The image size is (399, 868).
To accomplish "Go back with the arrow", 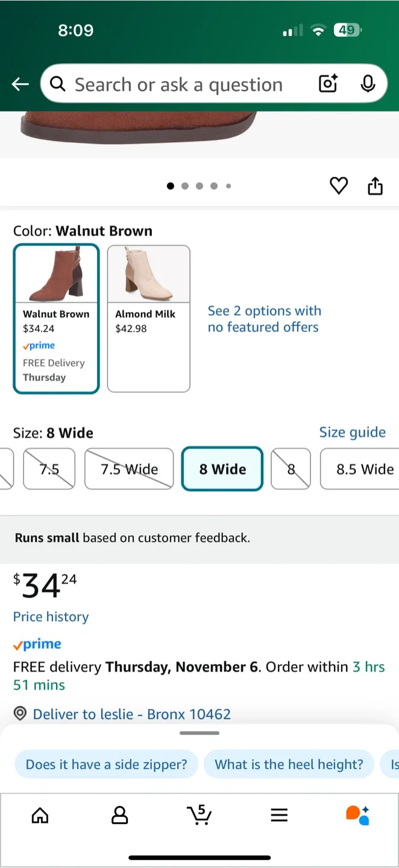I will (x=20, y=84).
